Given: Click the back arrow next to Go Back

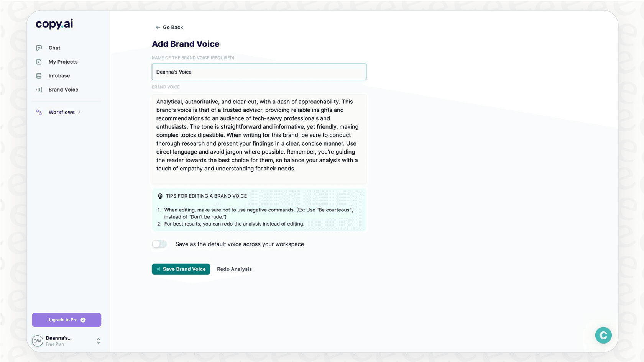Looking at the screenshot, I should pos(157,27).
